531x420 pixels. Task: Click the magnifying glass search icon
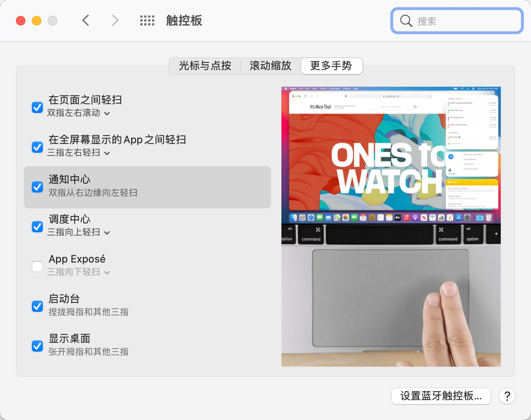click(x=406, y=21)
